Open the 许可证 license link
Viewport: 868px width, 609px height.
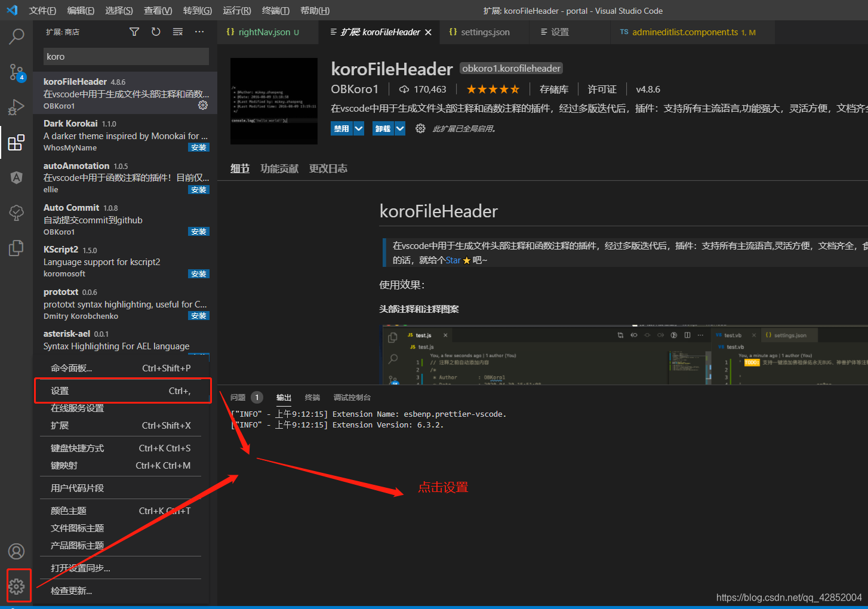pyautogui.click(x=602, y=90)
